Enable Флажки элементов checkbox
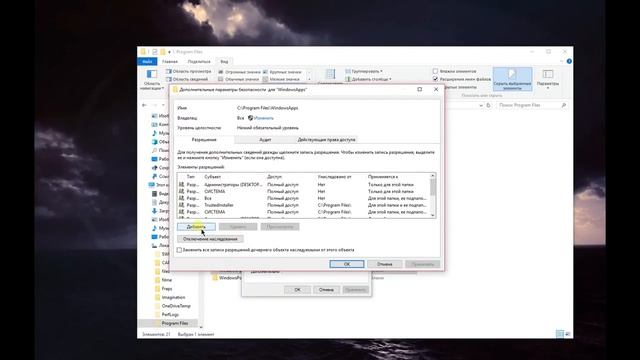Viewport: 640px width, 360px height. (436, 71)
